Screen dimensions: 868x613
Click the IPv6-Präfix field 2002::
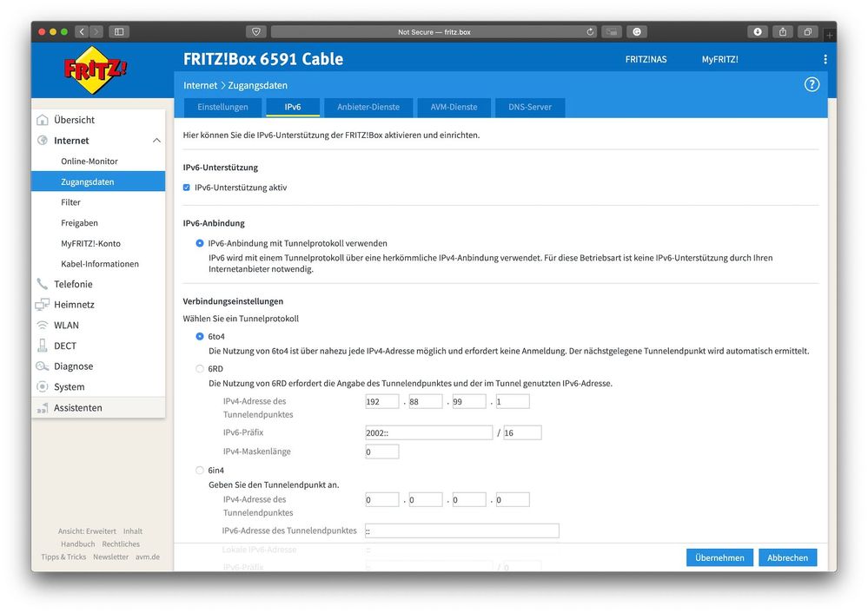click(x=428, y=432)
